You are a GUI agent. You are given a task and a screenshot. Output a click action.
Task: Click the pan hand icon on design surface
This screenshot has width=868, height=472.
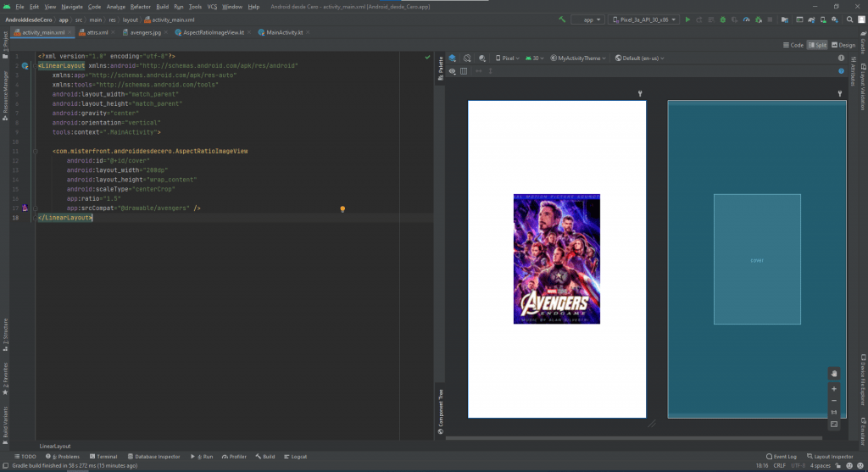[x=834, y=374]
